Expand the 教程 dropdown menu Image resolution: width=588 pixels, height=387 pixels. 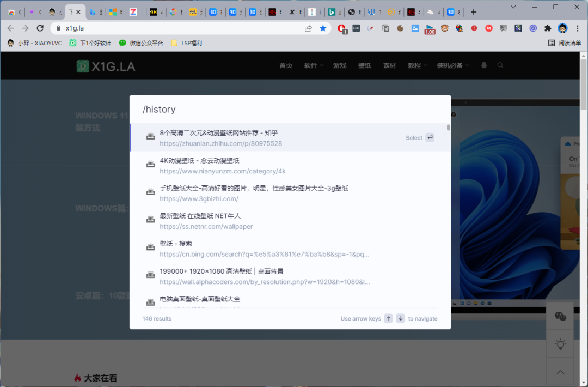pyautogui.click(x=417, y=65)
